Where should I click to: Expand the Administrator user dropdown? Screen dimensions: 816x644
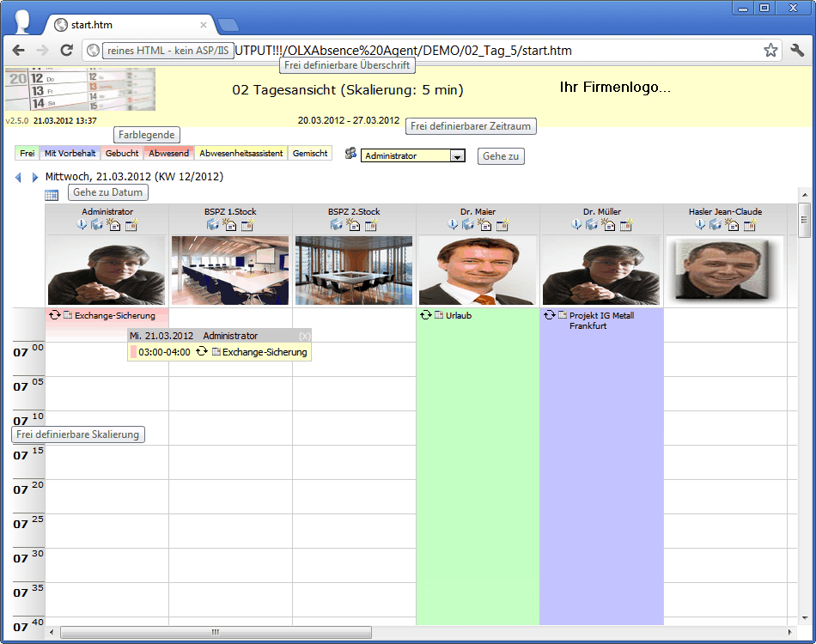tap(458, 156)
